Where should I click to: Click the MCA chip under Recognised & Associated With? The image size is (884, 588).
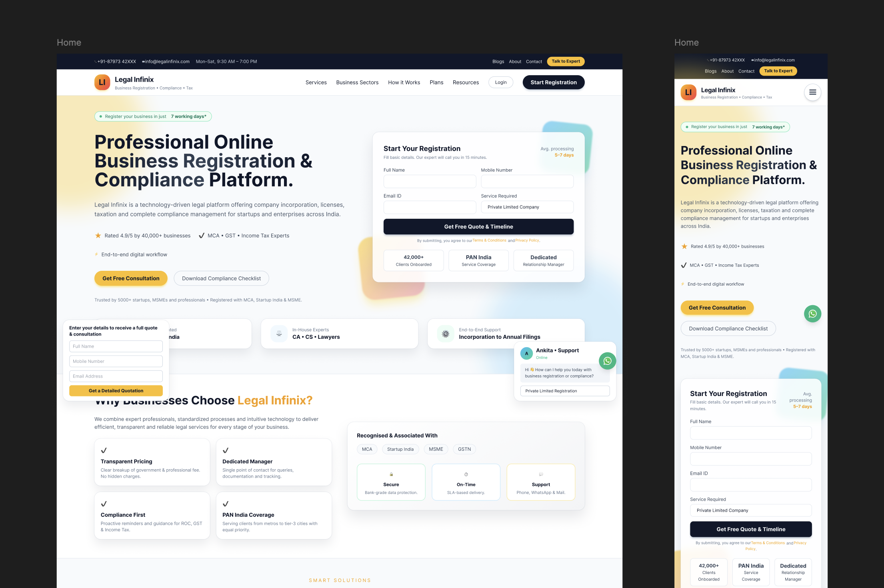pos(367,449)
